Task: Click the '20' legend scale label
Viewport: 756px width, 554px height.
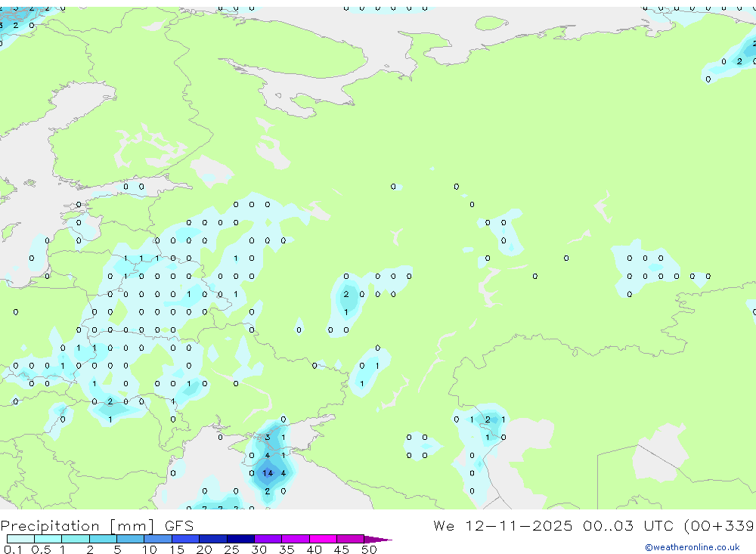Action: pos(204,549)
